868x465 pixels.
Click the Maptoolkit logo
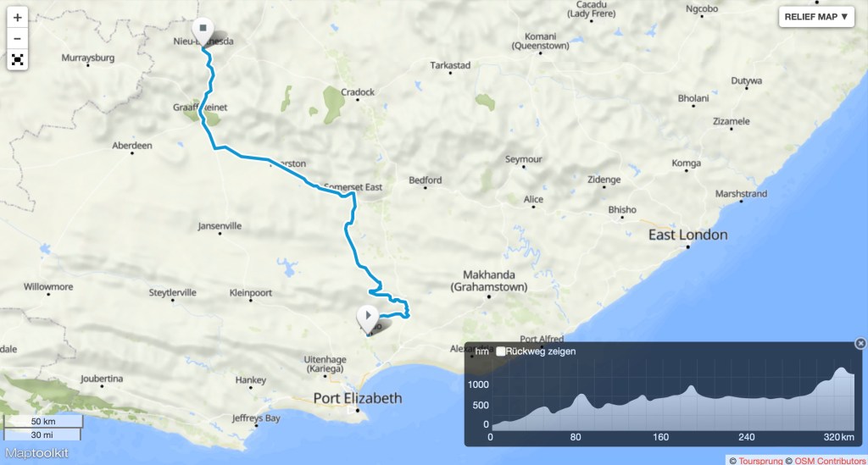[36, 453]
